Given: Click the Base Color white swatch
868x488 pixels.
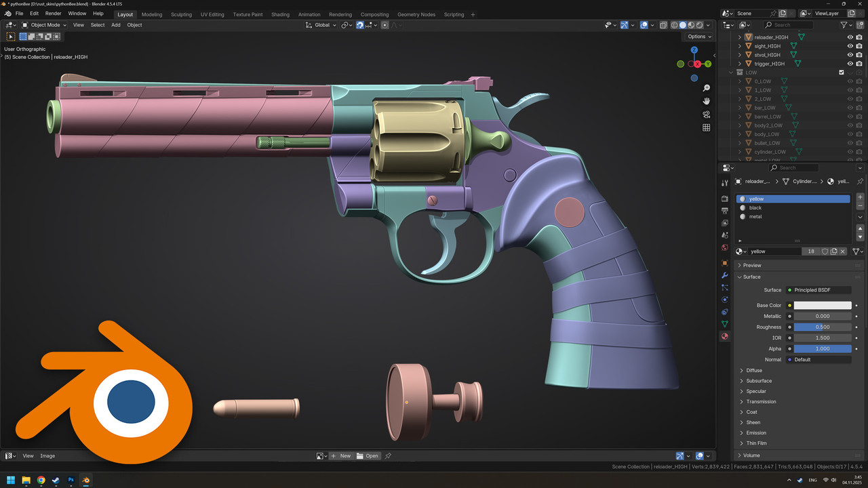Looking at the screenshot, I should tap(823, 306).
